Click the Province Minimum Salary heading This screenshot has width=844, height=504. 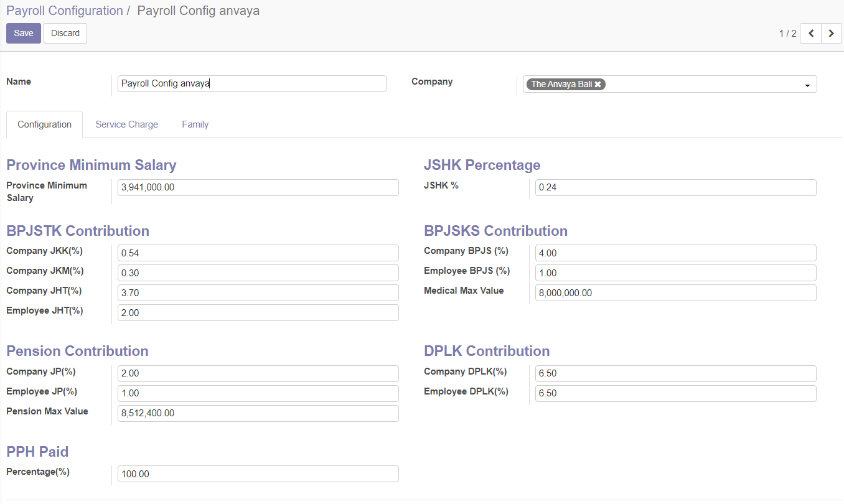[91, 165]
